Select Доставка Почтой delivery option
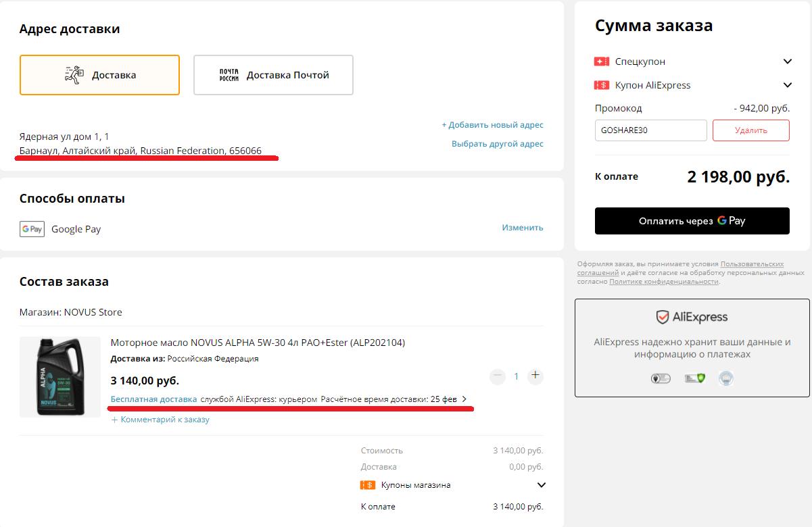Screen dimensions: 812x527 click(x=273, y=75)
